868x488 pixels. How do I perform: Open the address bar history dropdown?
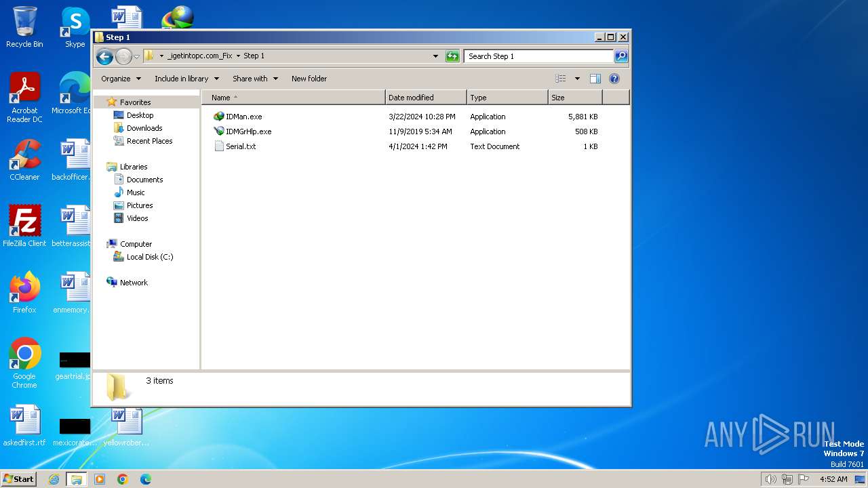435,56
